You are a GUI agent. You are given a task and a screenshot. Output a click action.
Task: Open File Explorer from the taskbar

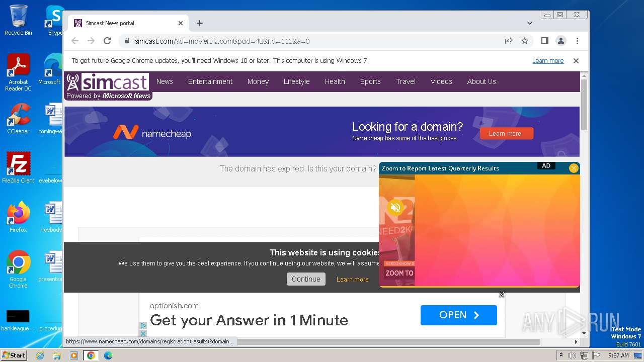point(57,355)
